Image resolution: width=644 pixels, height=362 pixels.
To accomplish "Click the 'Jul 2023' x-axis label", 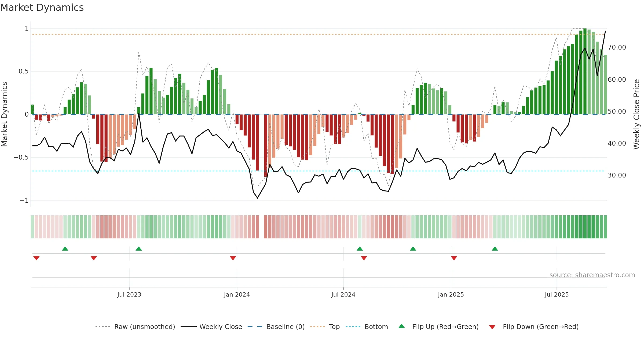I will click(x=129, y=295).
